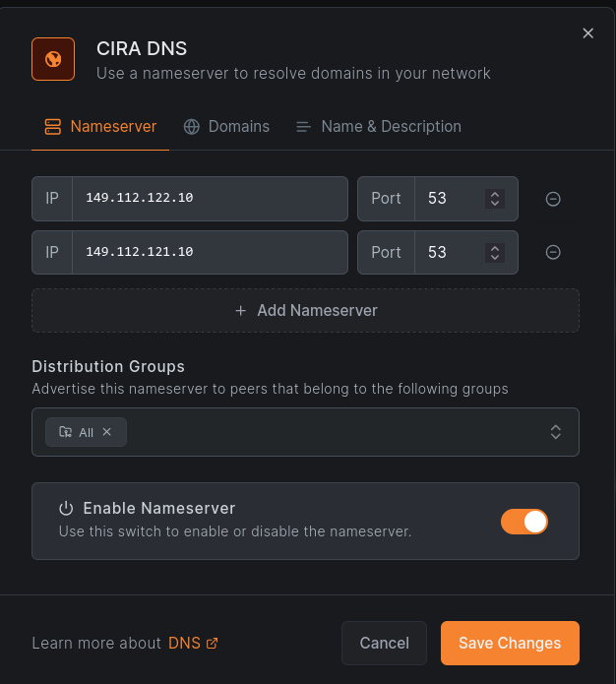616x684 pixels.
Task: Expand the Distribution Groups dropdown
Action: [x=555, y=432]
